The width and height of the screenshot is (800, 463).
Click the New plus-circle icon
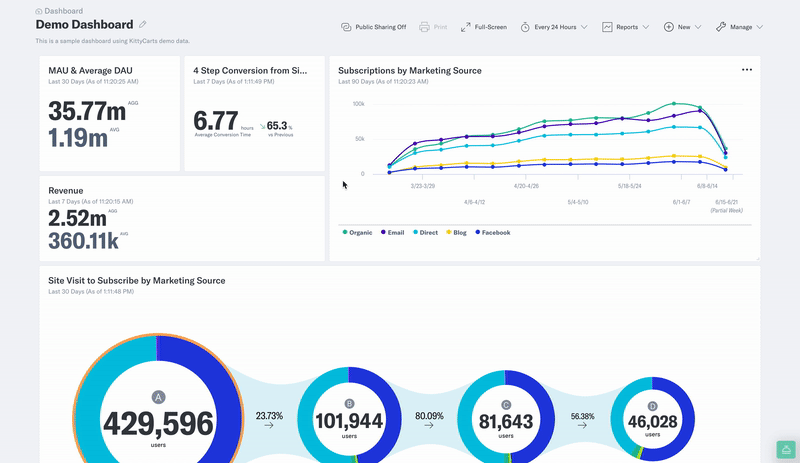pos(668,27)
